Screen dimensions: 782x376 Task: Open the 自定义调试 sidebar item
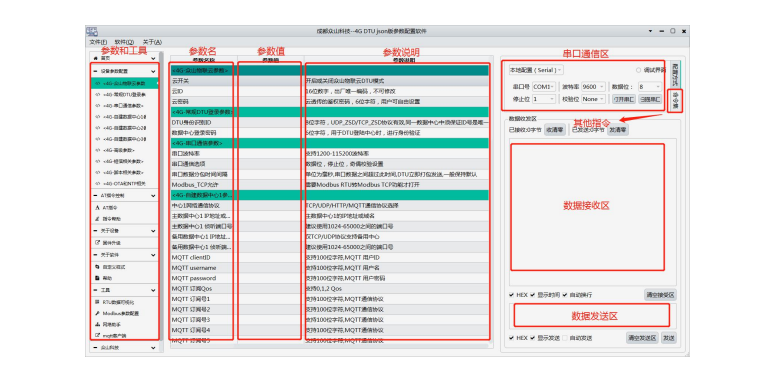125,267
